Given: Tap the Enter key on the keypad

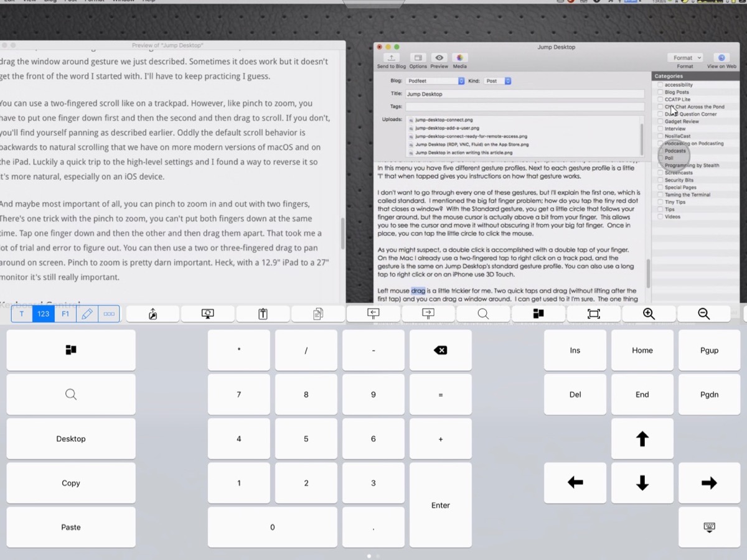Looking at the screenshot, I should 441,505.
